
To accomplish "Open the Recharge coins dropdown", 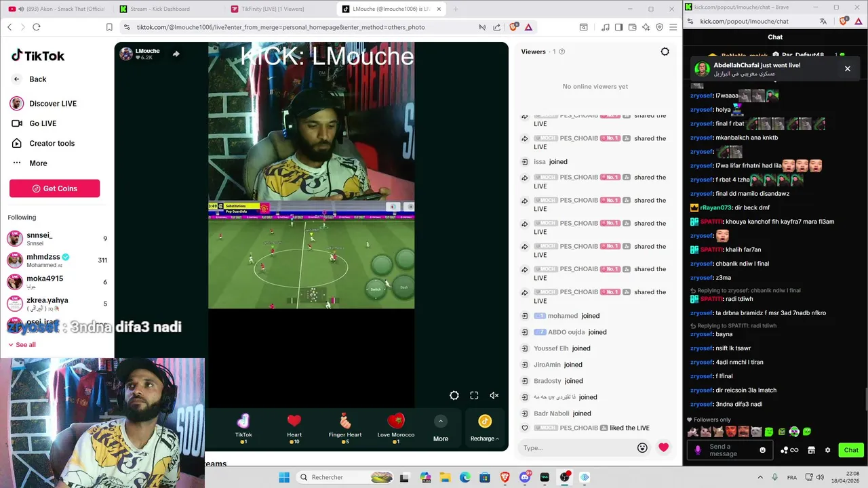I will 484,428.
